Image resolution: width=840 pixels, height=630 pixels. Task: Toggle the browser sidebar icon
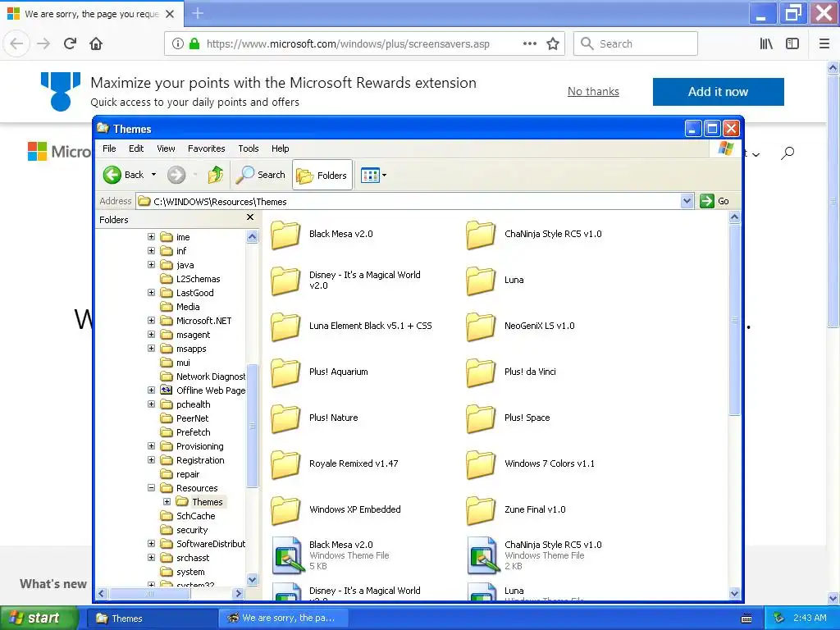(792, 44)
